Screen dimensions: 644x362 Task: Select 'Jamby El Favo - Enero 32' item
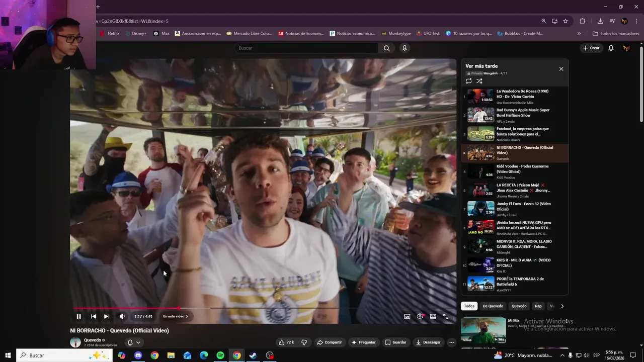point(515,209)
